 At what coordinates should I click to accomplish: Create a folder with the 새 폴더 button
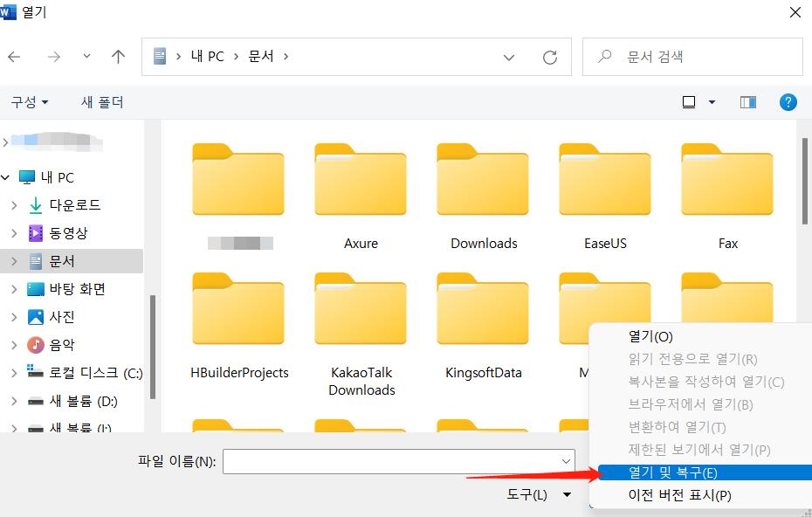pos(104,101)
